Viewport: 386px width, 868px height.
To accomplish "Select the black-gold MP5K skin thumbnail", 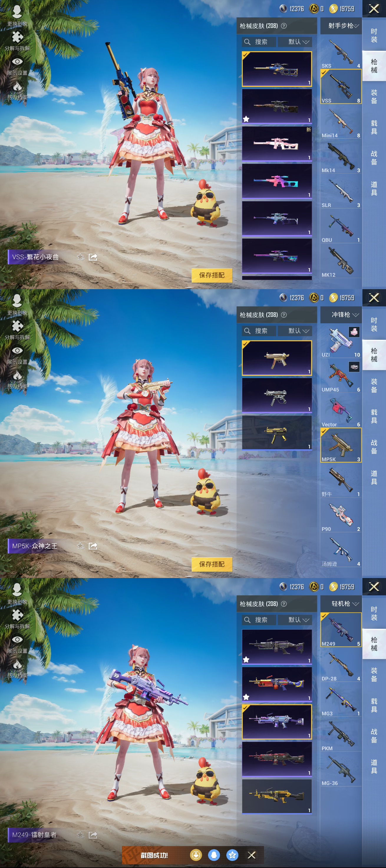I will click(277, 433).
